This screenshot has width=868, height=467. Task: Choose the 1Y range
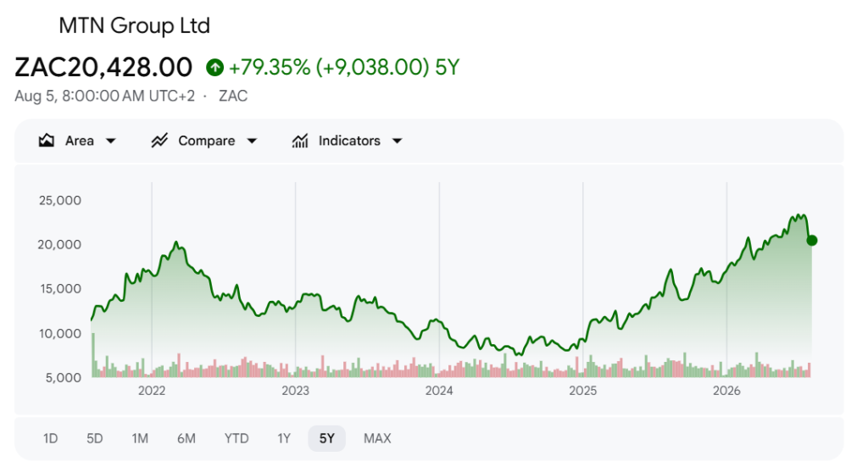point(284,439)
